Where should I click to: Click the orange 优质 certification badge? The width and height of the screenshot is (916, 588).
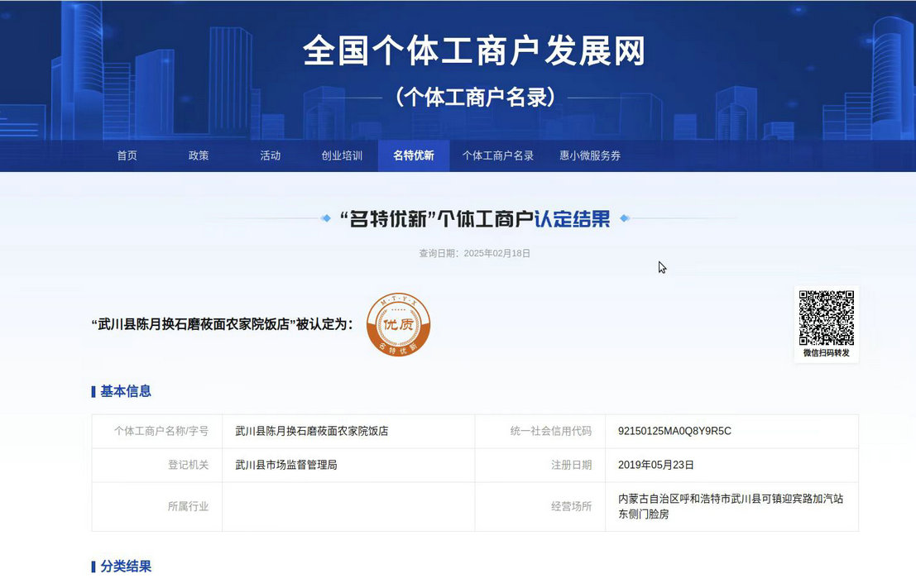[398, 324]
